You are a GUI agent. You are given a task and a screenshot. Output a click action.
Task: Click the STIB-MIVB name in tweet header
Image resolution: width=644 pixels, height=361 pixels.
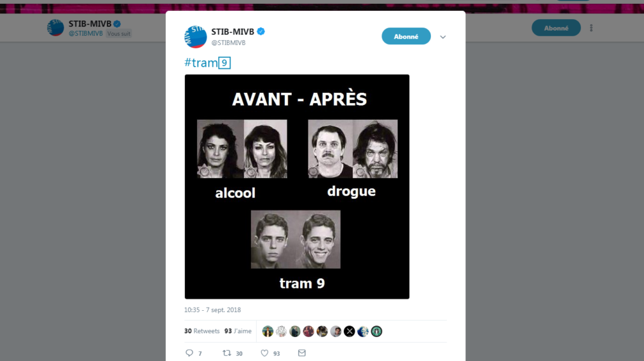(233, 32)
